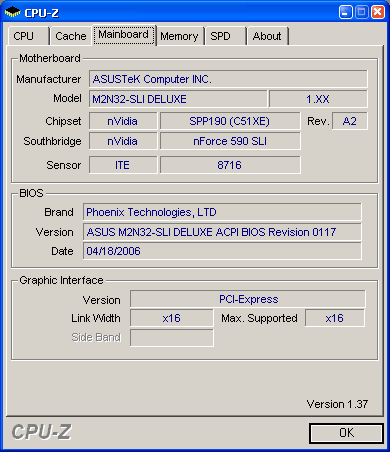The width and height of the screenshot is (390, 452).
Task: Close the CPU-Z window
Action: (378, 12)
